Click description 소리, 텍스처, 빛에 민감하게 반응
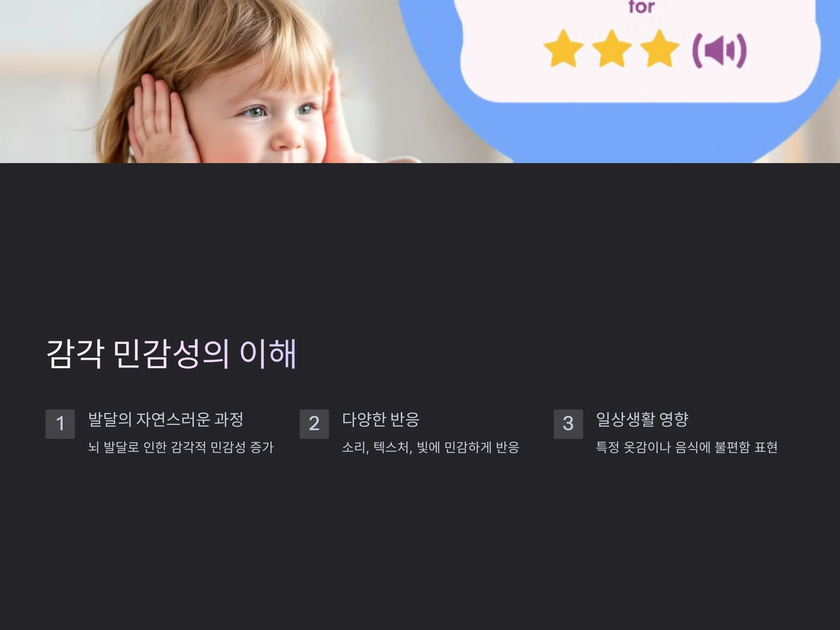The width and height of the screenshot is (840, 630). coord(430,447)
